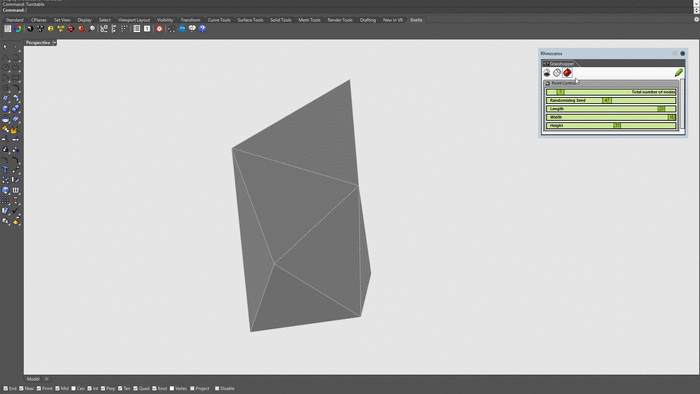Image resolution: width=700 pixels, height=394 pixels.
Task: Click the magnifying glass toolbar icon
Action: pos(92,29)
